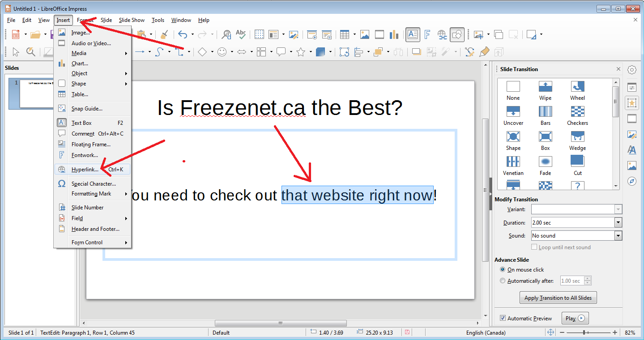
Task: Click the Play preview button
Action: (575, 319)
